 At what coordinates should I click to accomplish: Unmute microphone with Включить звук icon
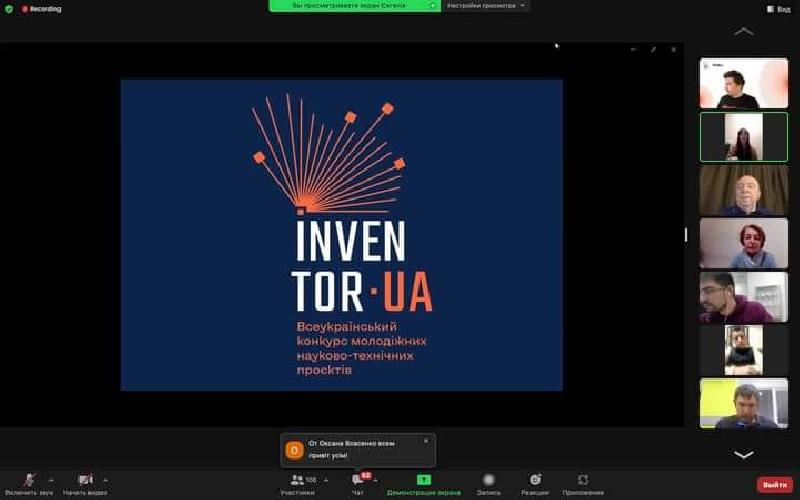[29, 480]
